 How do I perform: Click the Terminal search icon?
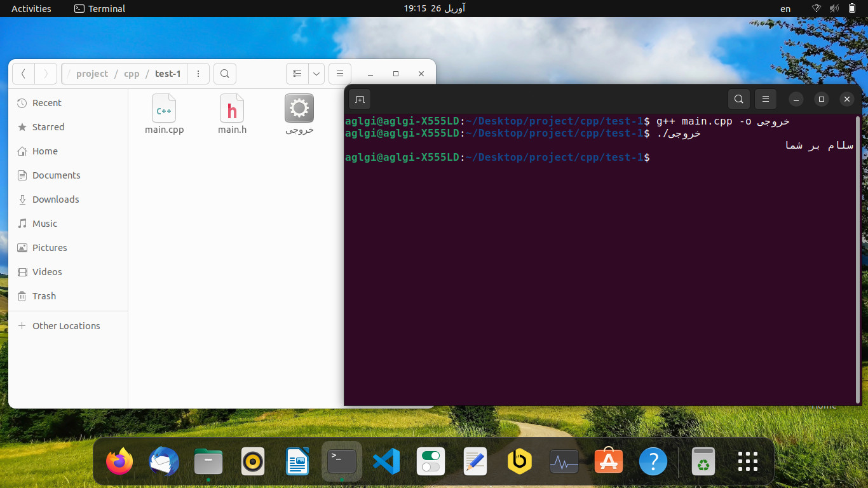coord(738,99)
